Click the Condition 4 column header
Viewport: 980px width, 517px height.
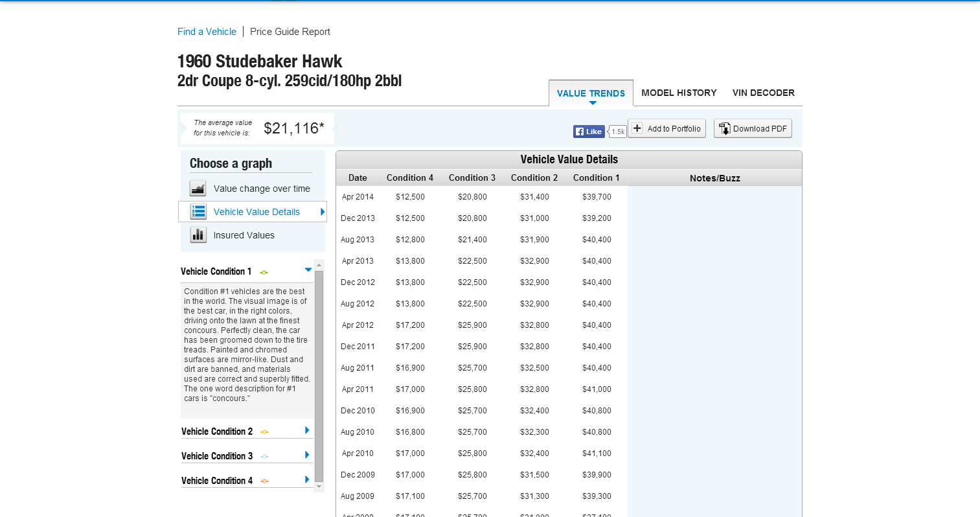pyautogui.click(x=410, y=178)
